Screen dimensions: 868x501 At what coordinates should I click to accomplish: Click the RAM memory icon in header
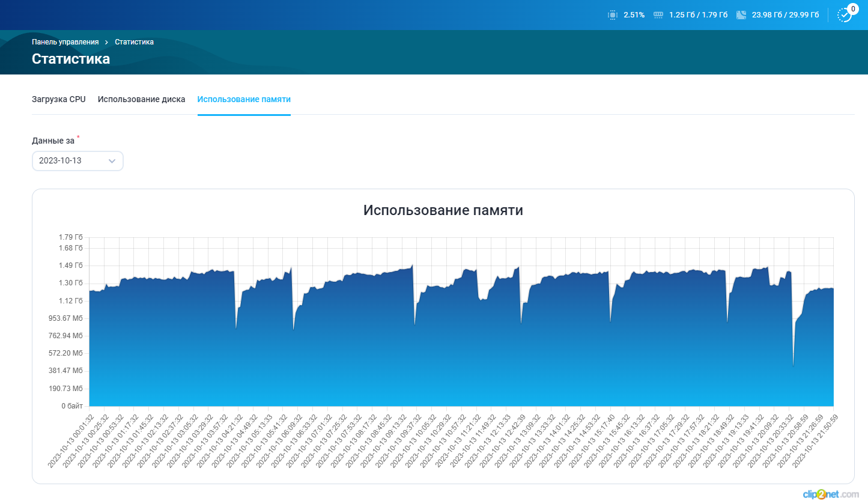(658, 15)
